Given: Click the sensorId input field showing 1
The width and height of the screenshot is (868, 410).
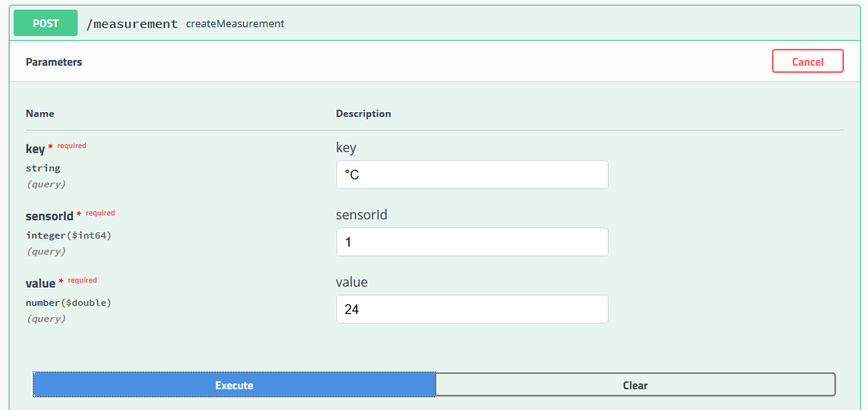Looking at the screenshot, I should [472, 242].
